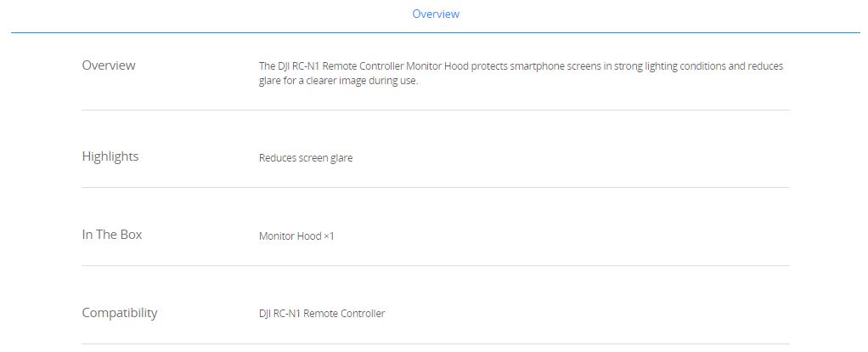Select the Monitor Hood ×1 text
The width and height of the screenshot is (868, 352).
pyautogui.click(x=296, y=236)
